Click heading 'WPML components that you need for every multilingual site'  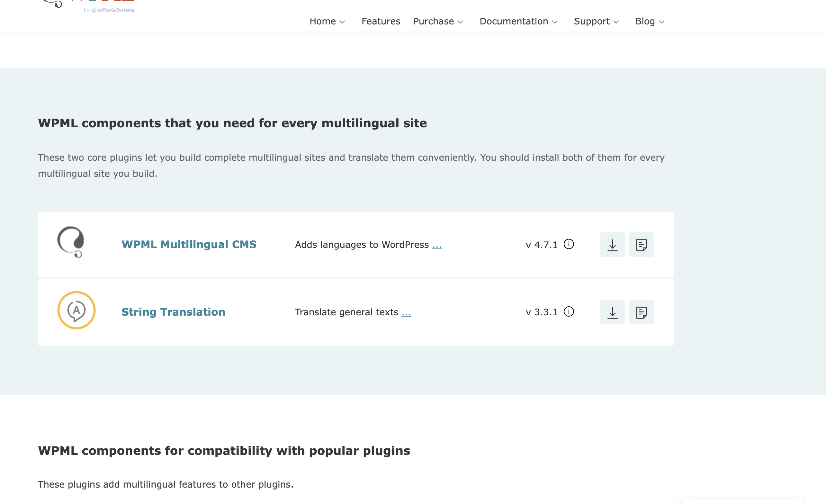232,123
